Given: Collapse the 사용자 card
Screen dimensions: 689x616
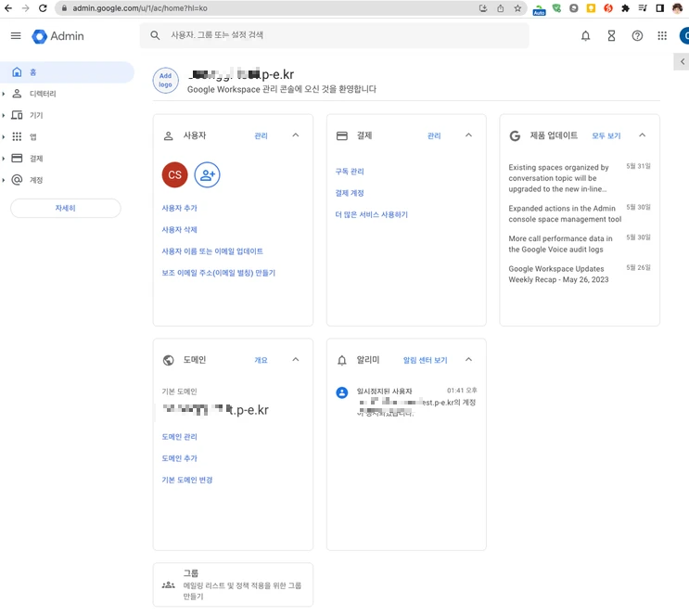Looking at the screenshot, I should tap(295, 135).
